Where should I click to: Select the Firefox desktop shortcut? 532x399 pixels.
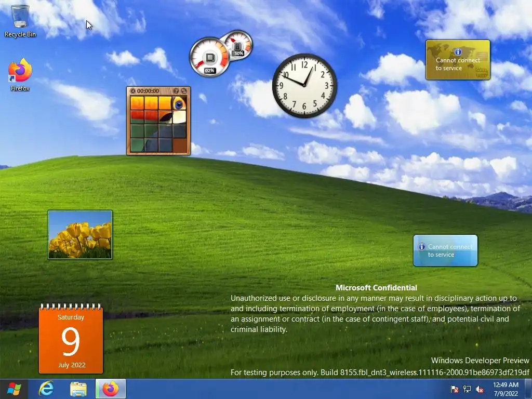pos(20,75)
